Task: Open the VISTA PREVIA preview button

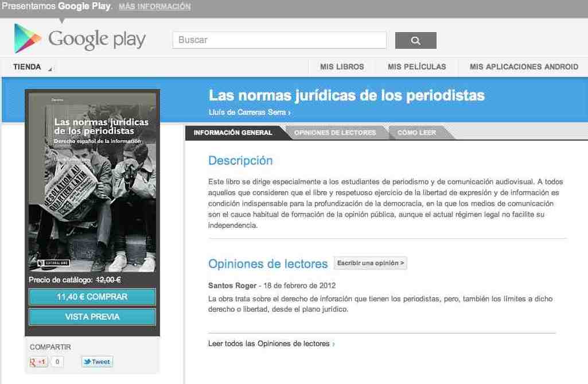Action: [x=92, y=317]
